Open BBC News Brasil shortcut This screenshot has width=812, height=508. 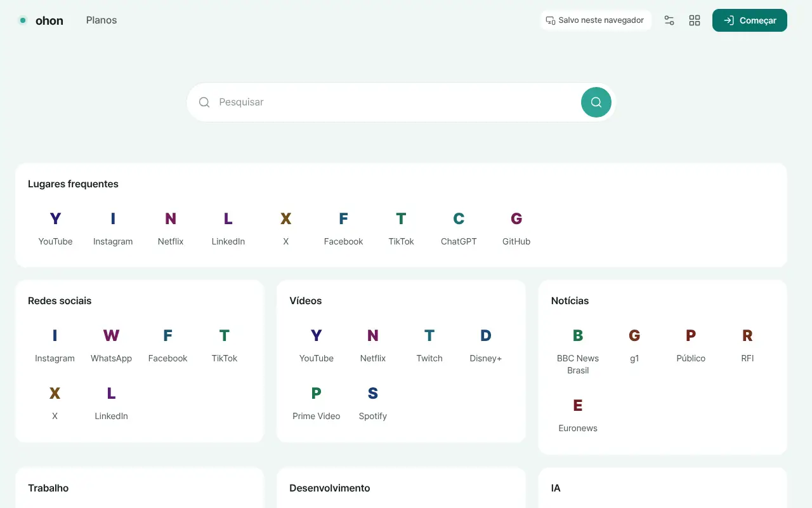578,351
